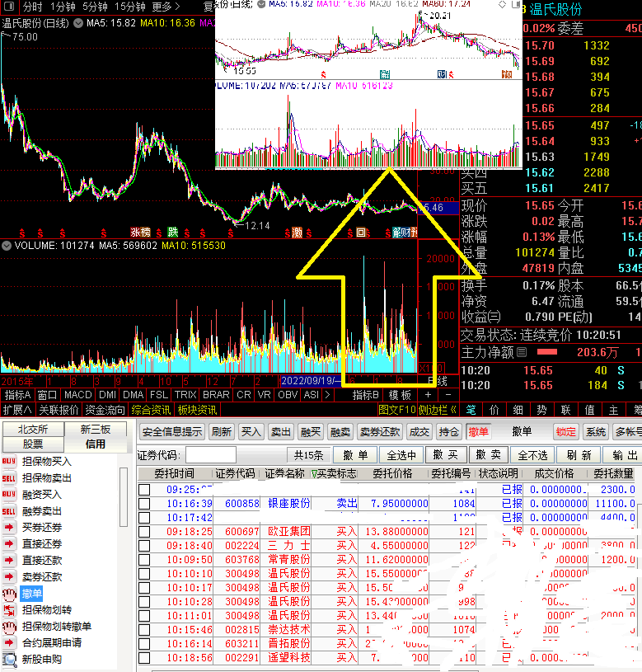Click the 600858 securities code cell
The image size is (642, 672).
pos(242,504)
